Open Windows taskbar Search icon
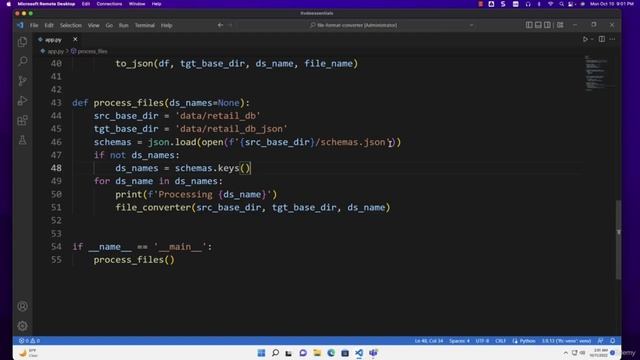Image resolution: width=640 pixels, height=360 pixels. (x=275, y=353)
